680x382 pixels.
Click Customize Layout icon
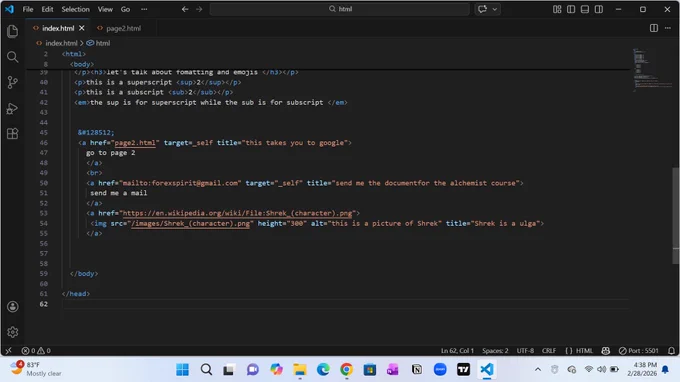point(557,9)
